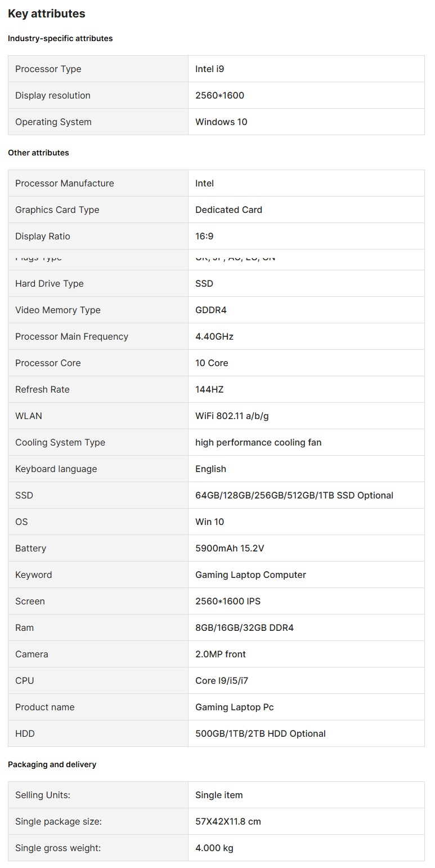Image resolution: width=435 pixels, height=868 pixels.
Task: Select the "WiFi 802.11 a/b/g" WLAN value
Action: click(x=232, y=416)
